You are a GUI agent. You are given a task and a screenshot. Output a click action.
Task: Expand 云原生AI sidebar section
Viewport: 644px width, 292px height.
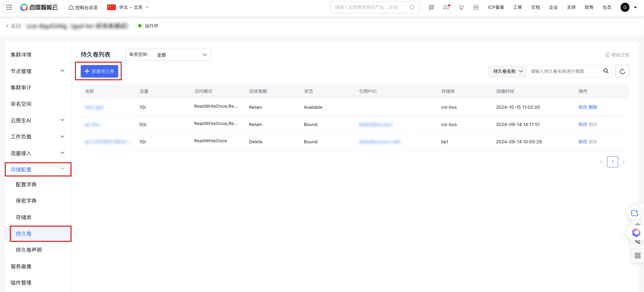click(x=38, y=120)
